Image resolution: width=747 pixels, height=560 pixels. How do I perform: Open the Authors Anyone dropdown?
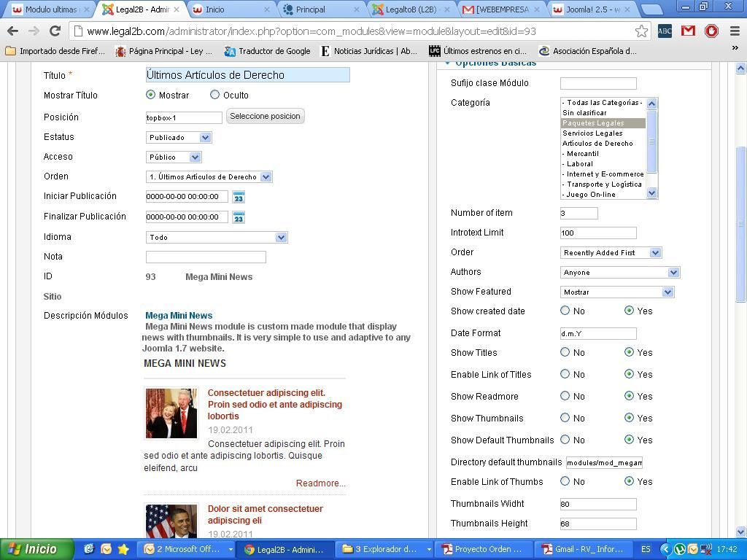620,273
